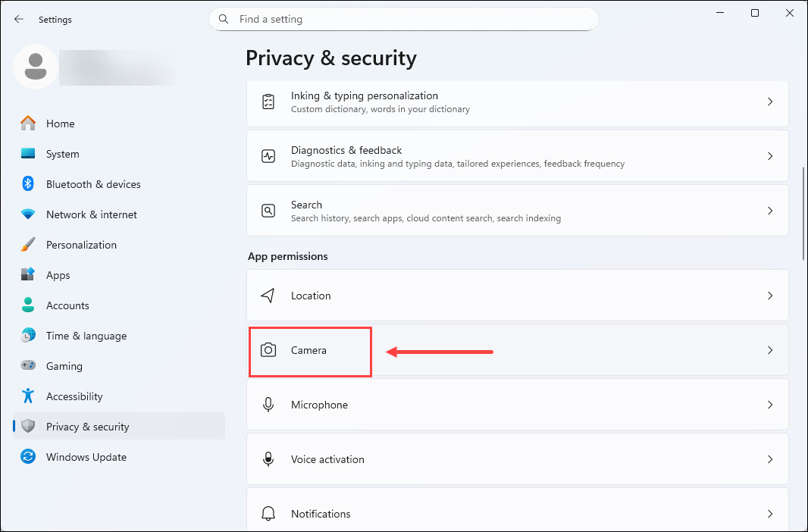Expand the Search row chevron
Image resolution: width=808 pixels, height=532 pixels.
tap(769, 211)
